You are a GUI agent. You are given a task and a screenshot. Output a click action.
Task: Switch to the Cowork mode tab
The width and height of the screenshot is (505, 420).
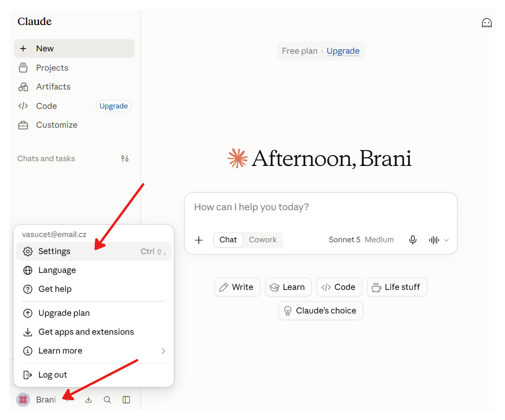coord(263,240)
